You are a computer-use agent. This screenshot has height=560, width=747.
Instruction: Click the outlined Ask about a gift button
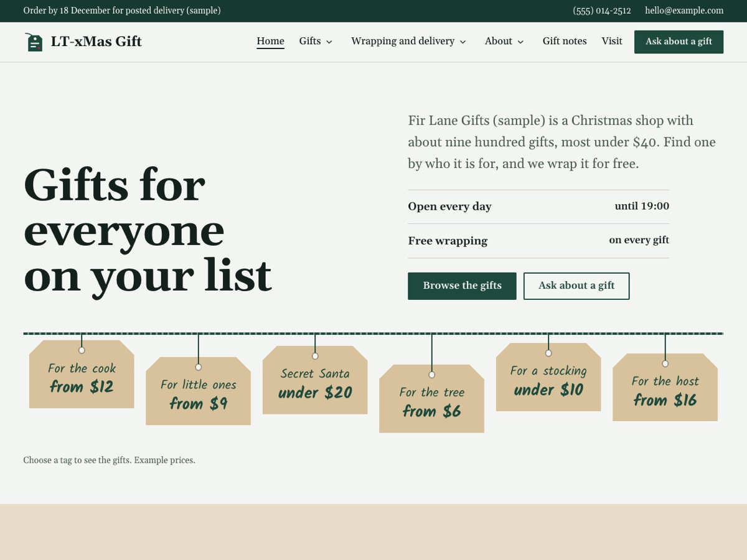click(576, 286)
